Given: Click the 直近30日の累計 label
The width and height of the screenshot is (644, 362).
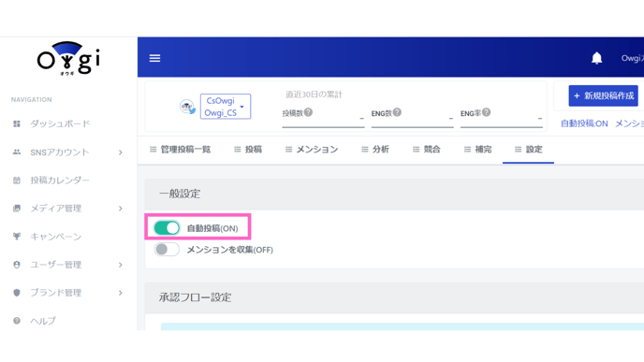Looking at the screenshot, I should (314, 94).
